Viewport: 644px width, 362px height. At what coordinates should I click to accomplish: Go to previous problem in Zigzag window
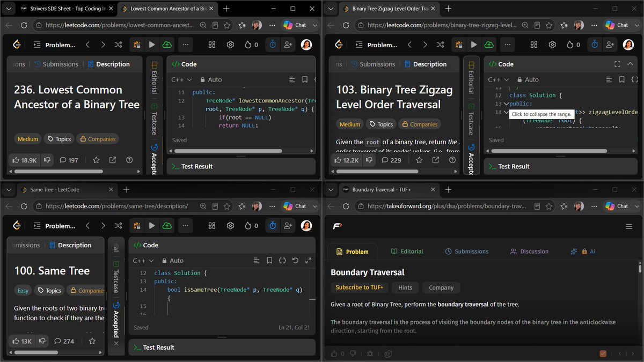point(410,45)
